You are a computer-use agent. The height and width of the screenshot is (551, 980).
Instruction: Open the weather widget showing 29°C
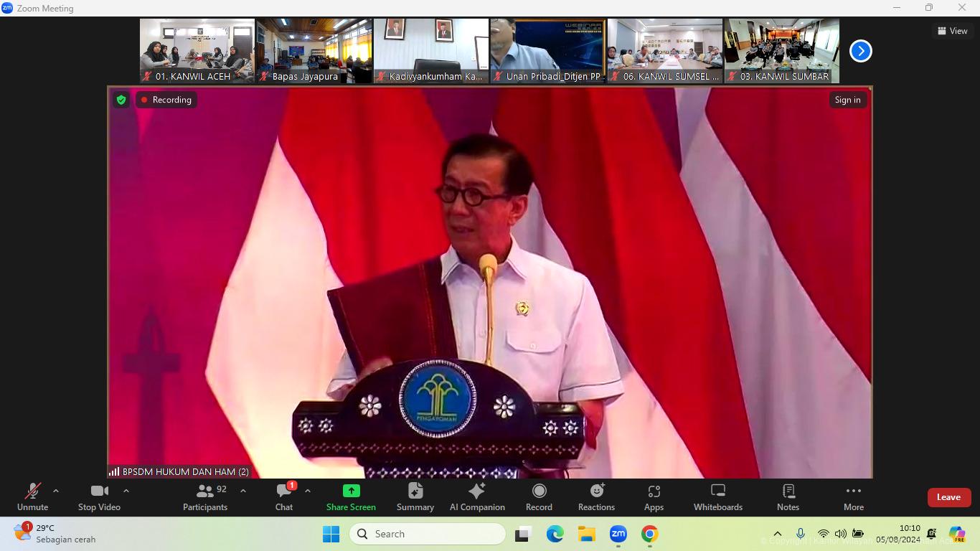55,533
